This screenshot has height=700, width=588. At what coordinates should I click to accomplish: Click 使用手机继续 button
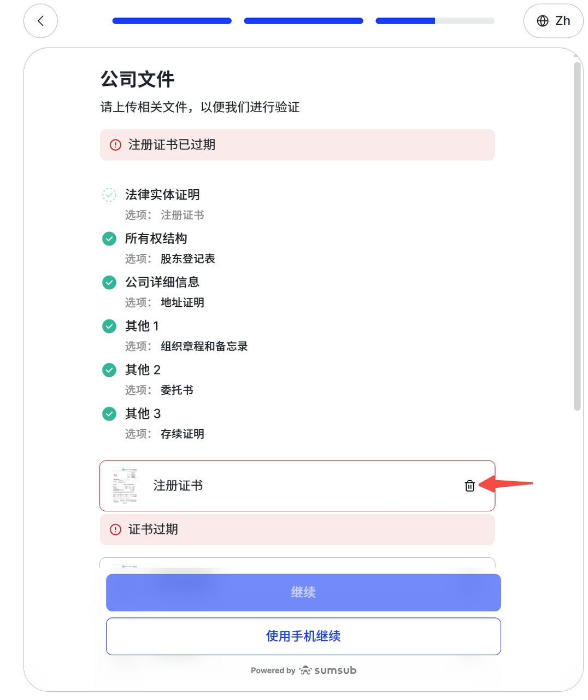point(303,636)
